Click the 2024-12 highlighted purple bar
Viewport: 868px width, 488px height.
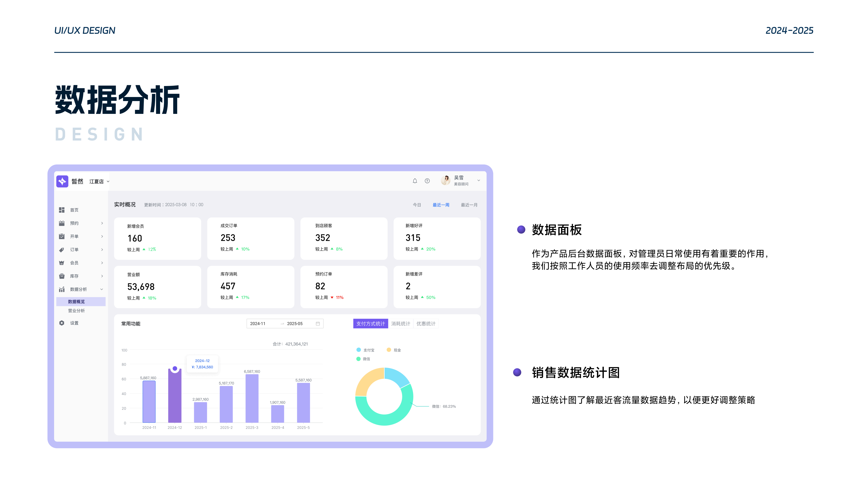click(175, 396)
